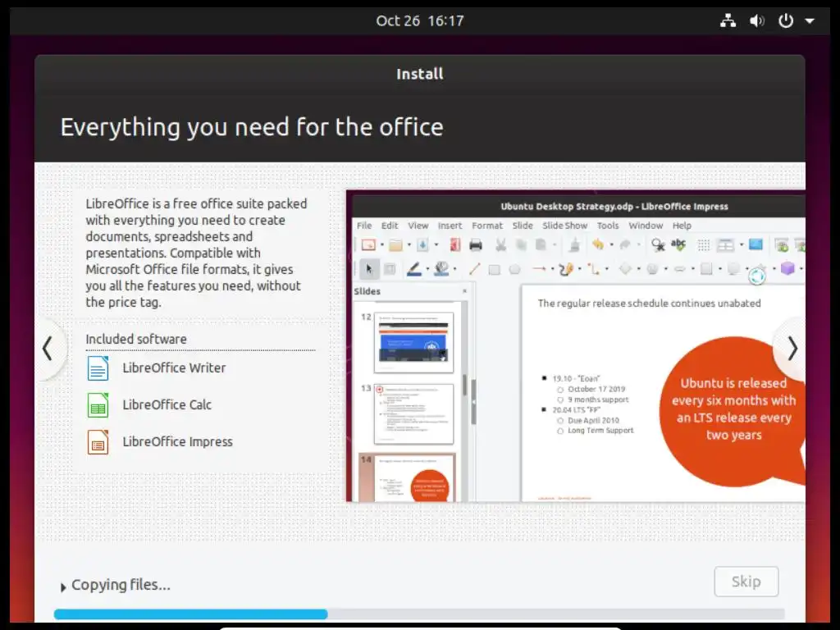Viewport: 840px width, 630px height.
Task: Select slide 12 thumbnail in Slides panel
Action: (413, 342)
